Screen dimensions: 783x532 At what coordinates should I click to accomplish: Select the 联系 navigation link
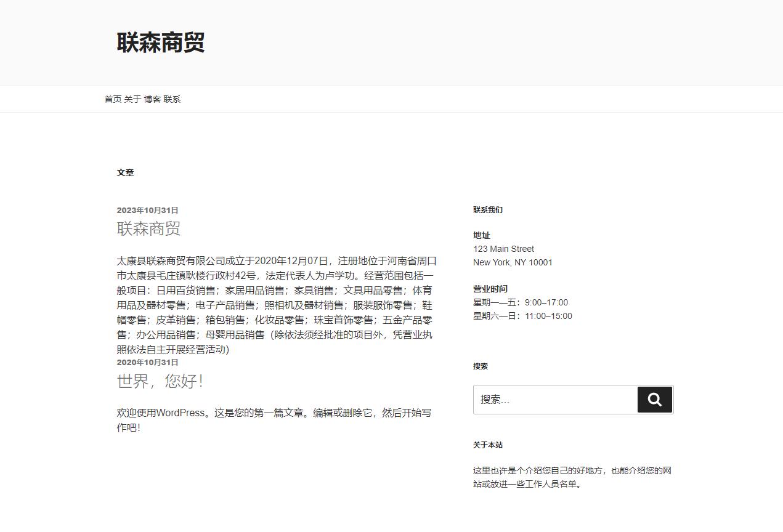[172, 99]
